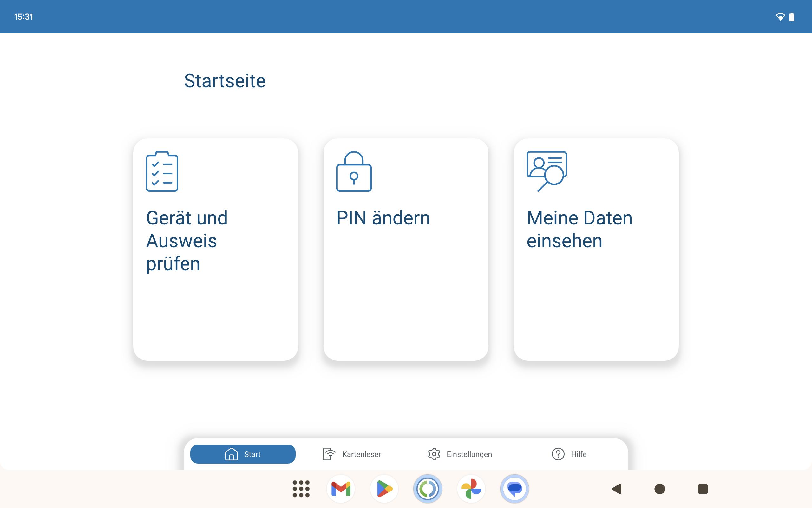
Task: Click the 'Startseite' heading
Action: pos(225,81)
